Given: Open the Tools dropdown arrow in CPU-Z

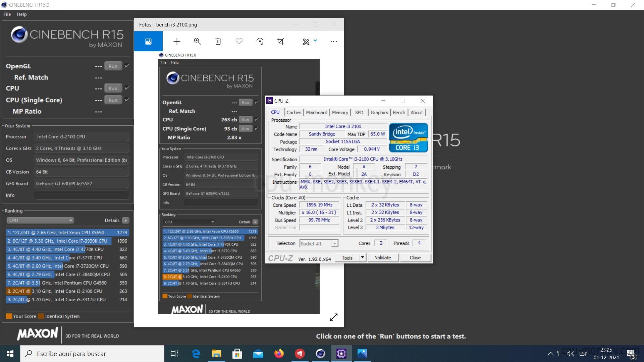Looking at the screenshot, I should [362, 257].
